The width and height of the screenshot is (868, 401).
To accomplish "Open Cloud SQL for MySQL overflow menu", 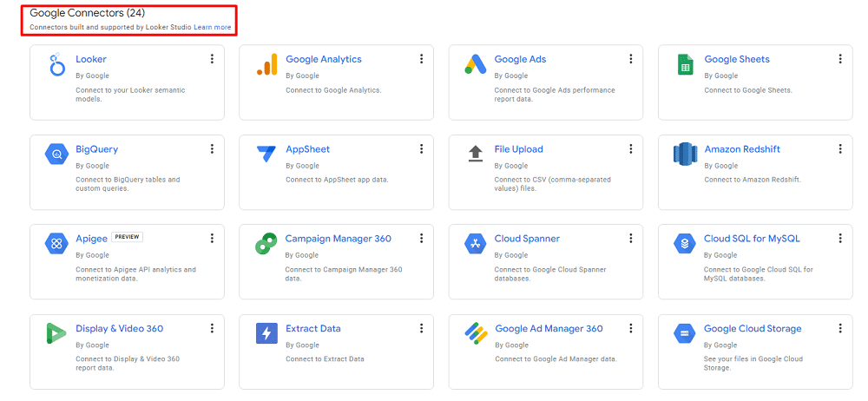I will click(x=840, y=238).
